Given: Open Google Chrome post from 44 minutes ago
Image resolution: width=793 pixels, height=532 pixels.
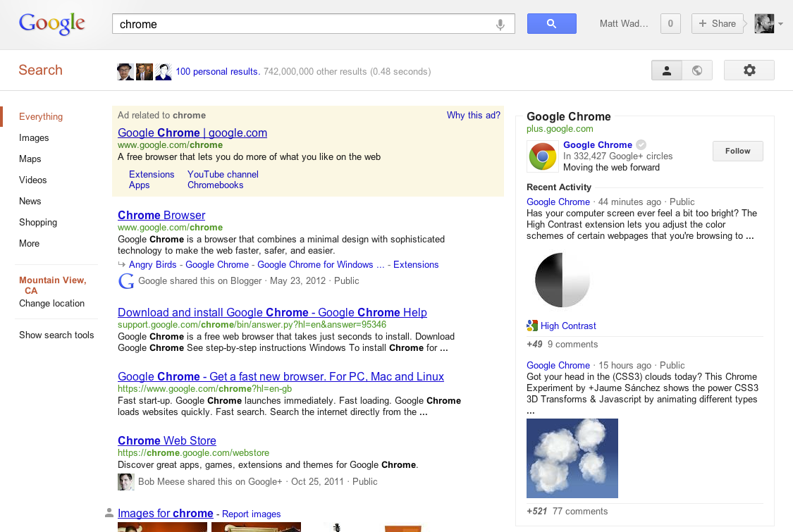Looking at the screenshot, I should 558,202.
